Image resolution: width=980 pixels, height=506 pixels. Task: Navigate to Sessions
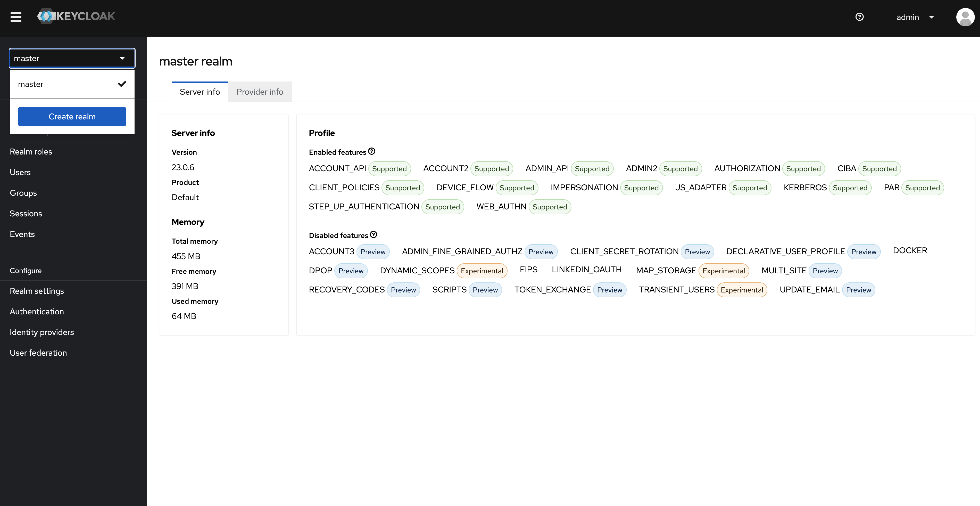click(26, 214)
